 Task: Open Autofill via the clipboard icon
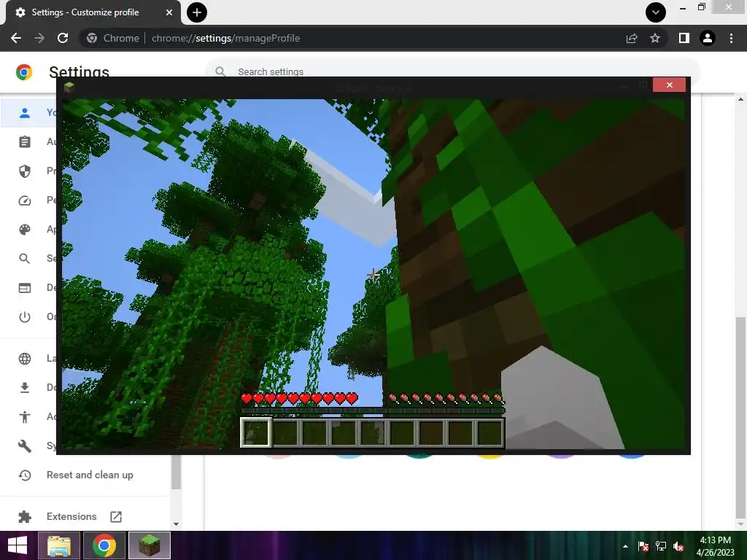25,142
